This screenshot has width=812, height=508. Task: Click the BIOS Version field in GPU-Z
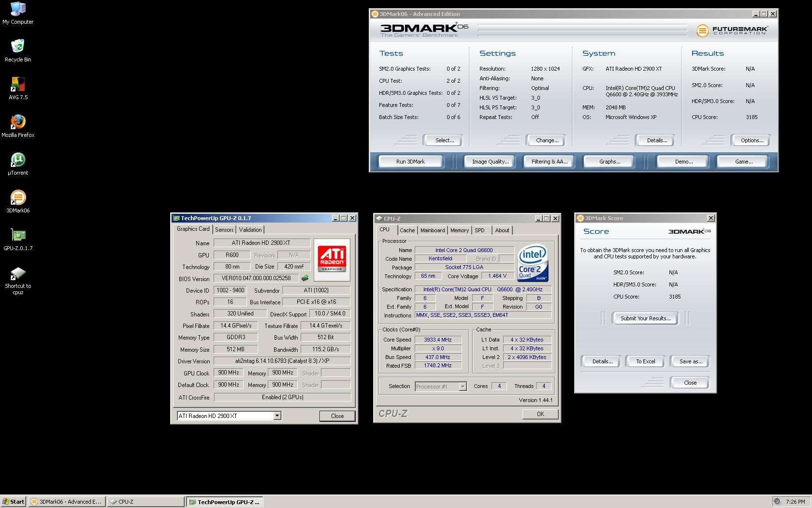[256, 278]
